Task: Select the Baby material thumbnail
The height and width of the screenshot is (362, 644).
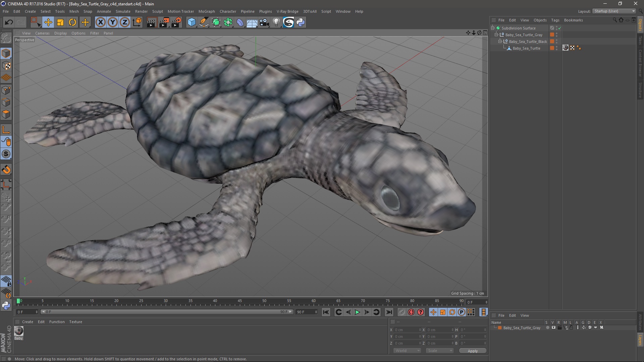Action: (x=19, y=331)
